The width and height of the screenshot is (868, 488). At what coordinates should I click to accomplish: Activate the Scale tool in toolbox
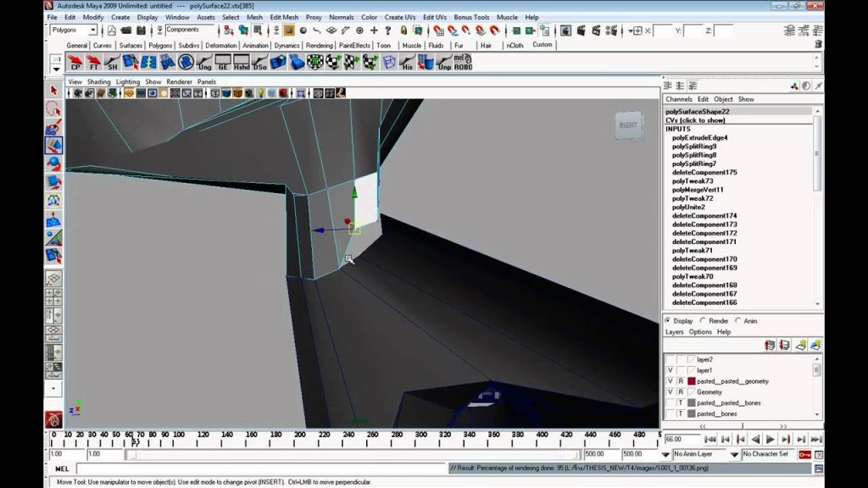[x=53, y=182]
